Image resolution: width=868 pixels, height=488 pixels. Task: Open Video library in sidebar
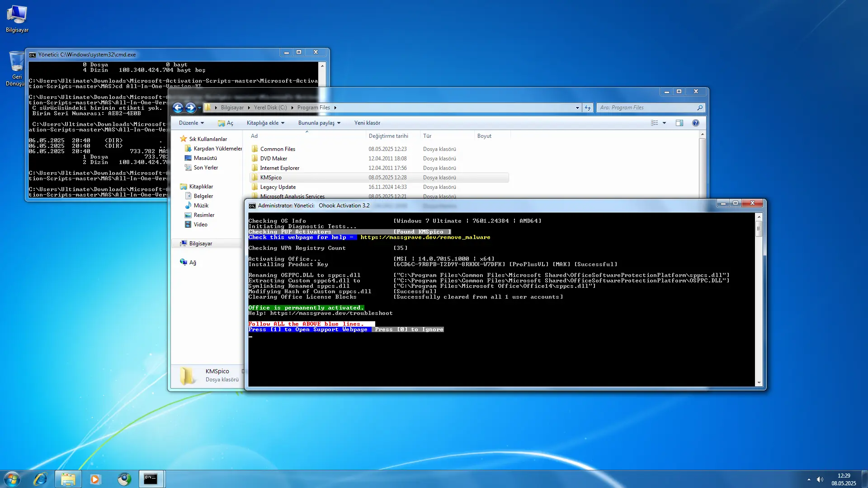tap(196, 225)
